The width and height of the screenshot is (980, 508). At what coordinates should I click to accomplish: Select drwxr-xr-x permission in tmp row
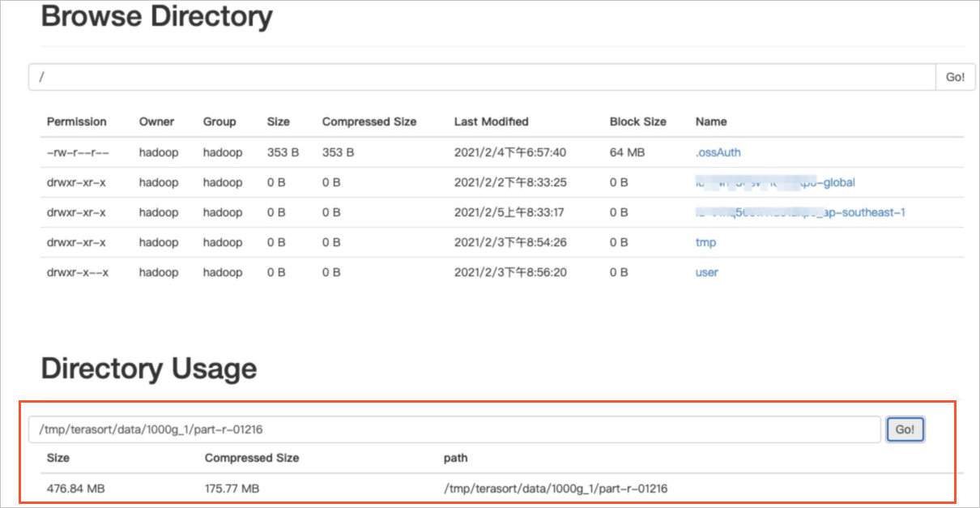[76, 242]
